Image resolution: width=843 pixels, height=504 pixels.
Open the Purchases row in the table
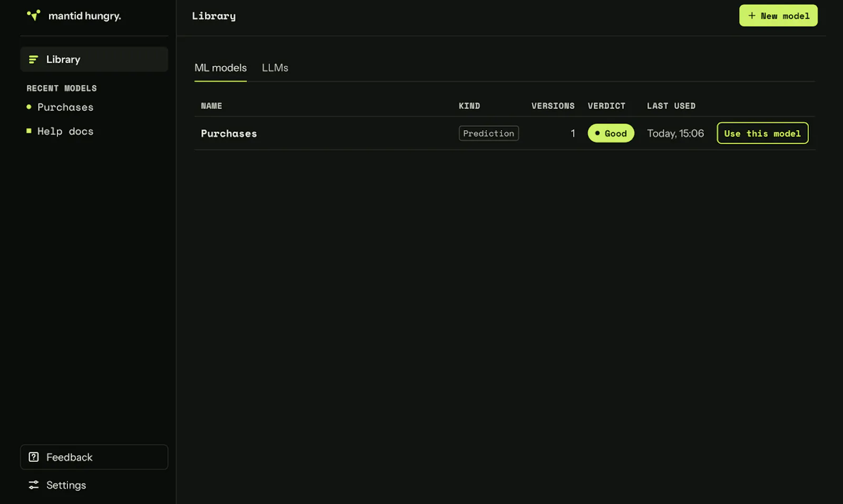pyautogui.click(x=504, y=133)
